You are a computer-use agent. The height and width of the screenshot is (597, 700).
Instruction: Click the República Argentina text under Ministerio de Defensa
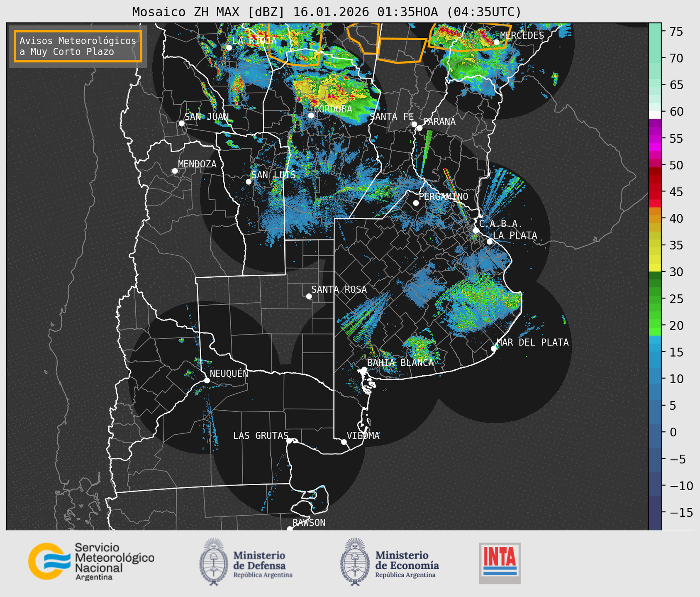[263, 575]
